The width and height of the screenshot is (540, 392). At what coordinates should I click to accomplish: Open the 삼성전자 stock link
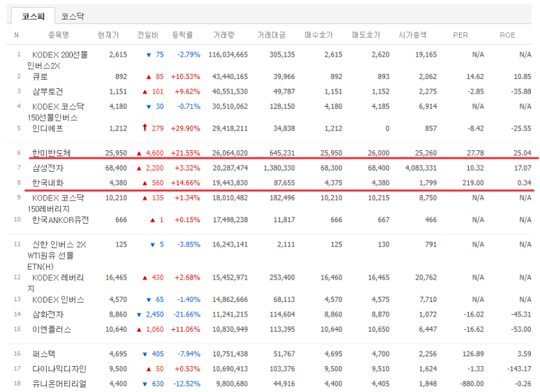coord(50,168)
